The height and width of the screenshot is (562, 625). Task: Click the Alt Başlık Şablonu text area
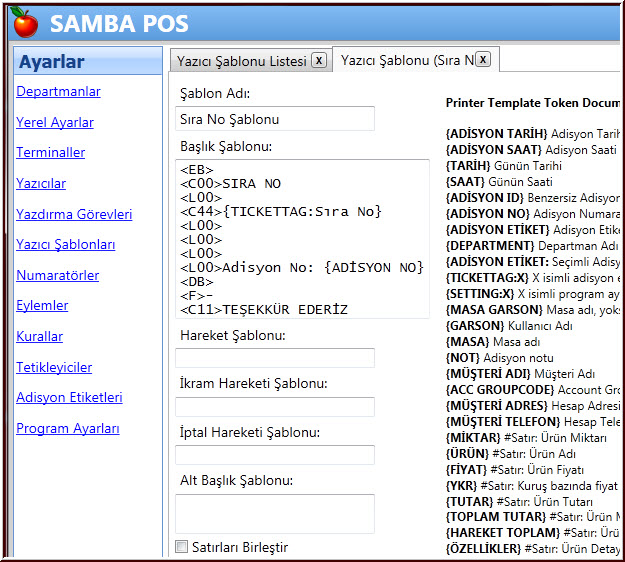(275, 513)
